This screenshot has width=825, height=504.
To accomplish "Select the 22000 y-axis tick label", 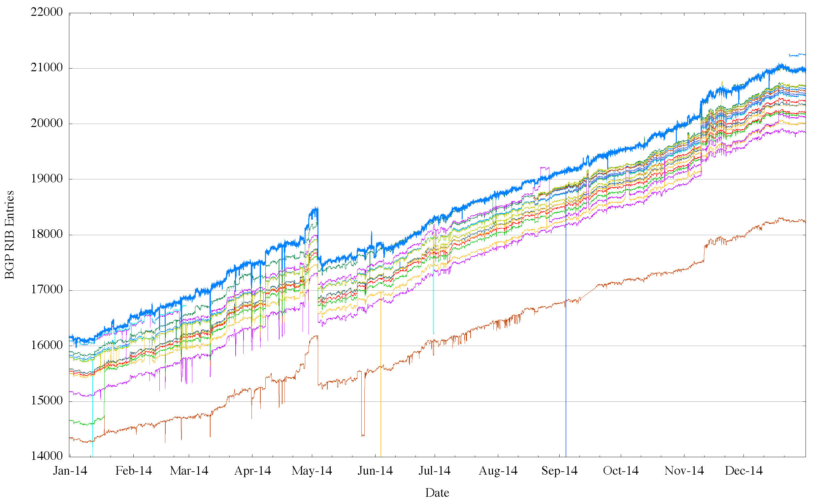I will 47,13.
